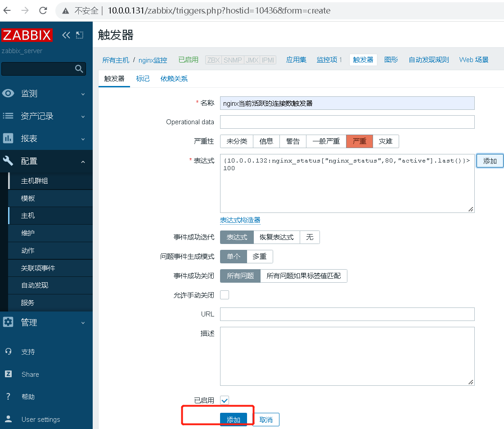This screenshot has height=429, width=504.
Task: Click the 报表 chart icon
Action: [8, 138]
